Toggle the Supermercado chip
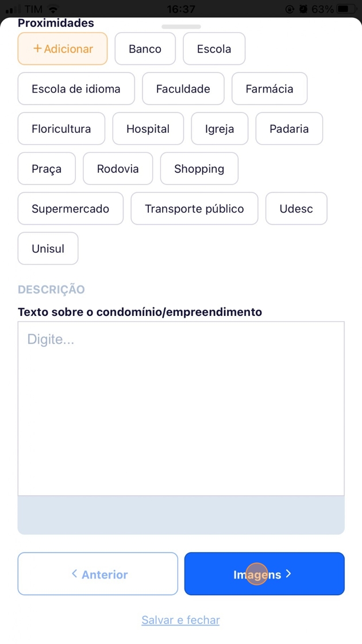 pyautogui.click(x=70, y=209)
